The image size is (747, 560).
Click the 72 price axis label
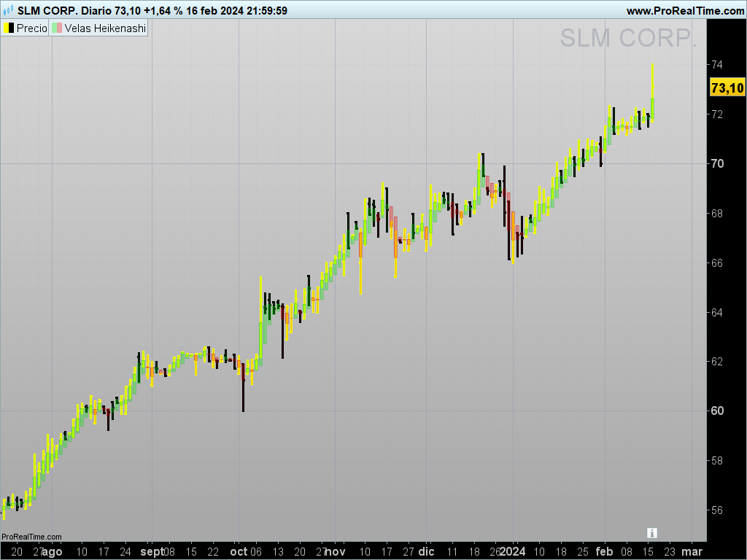[x=717, y=114]
